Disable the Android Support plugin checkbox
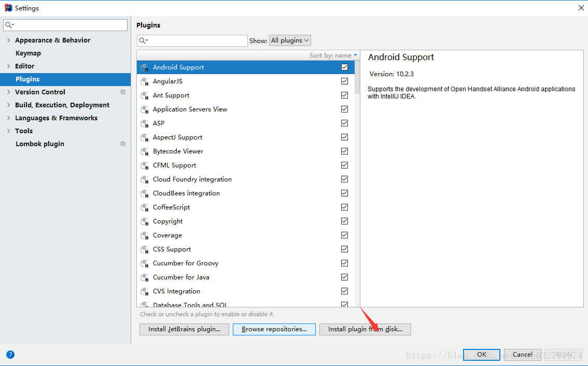 (x=345, y=67)
